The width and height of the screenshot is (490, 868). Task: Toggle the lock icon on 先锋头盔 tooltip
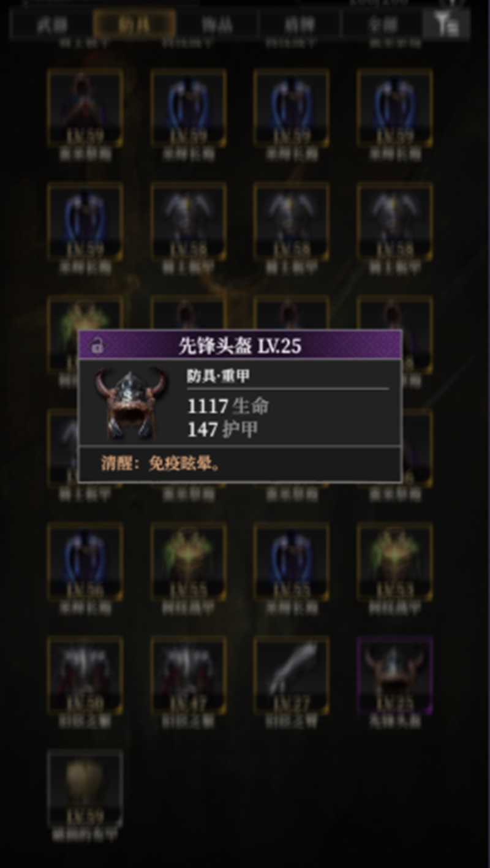click(x=96, y=346)
